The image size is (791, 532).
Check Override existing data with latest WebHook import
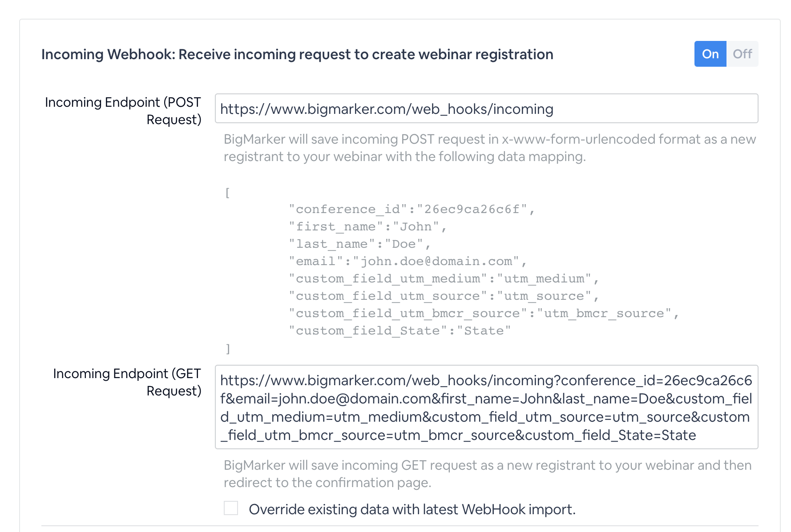point(230,508)
